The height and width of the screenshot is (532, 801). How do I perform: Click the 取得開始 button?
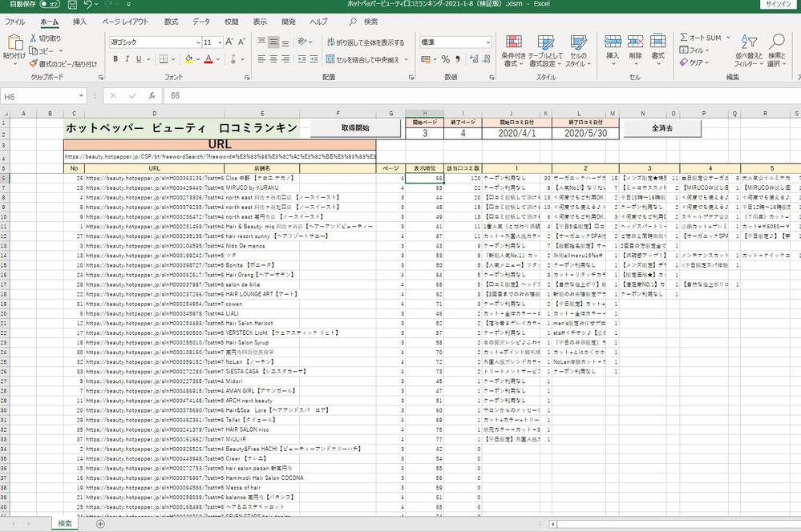[x=355, y=128]
